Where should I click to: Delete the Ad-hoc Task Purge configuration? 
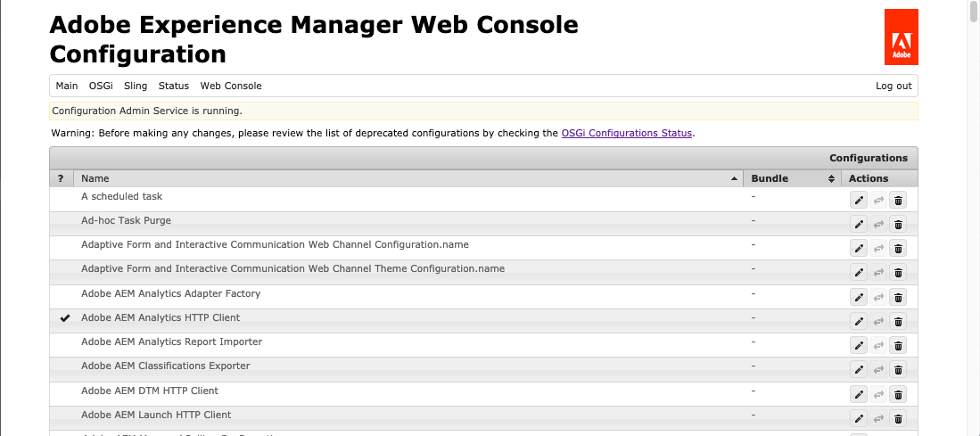click(x=898, y=224)
